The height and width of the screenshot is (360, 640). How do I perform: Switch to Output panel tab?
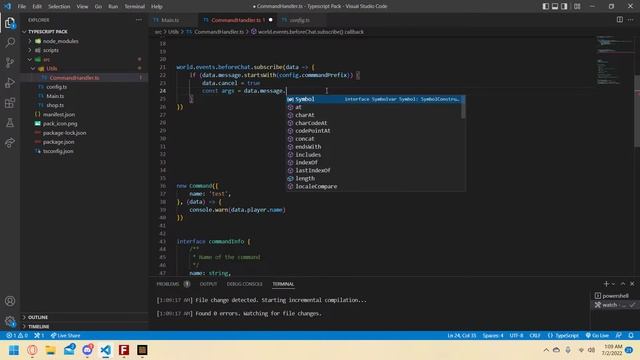point(208,284)
